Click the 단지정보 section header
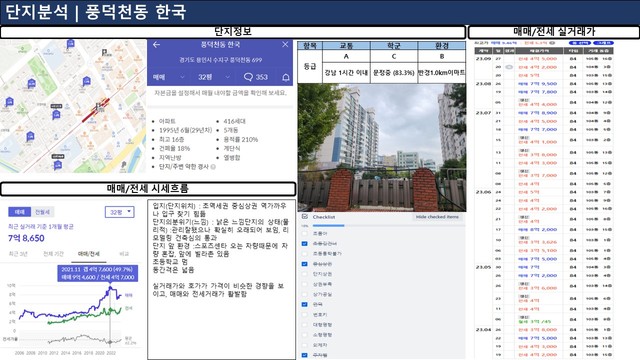This screenshot has width=640, height=360. (233, 32)
